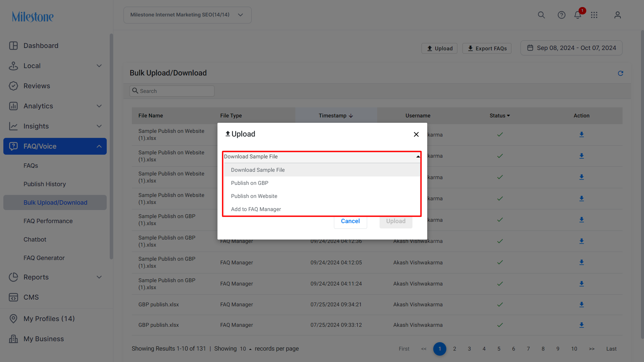Open the apps grid menu
This screenshot has height=362, width=644.
[x=594, y=15]
